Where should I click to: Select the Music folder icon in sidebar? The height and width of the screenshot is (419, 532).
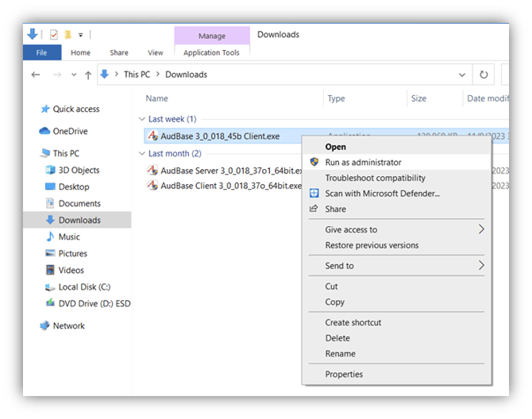(x=50, y=236)
